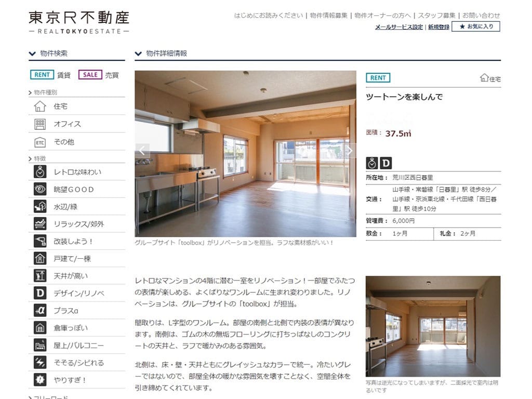Open the 水辺/緑 feature link
Image resolution: width=532 pixels, height=399 pixels.
(x=65, y=207)
